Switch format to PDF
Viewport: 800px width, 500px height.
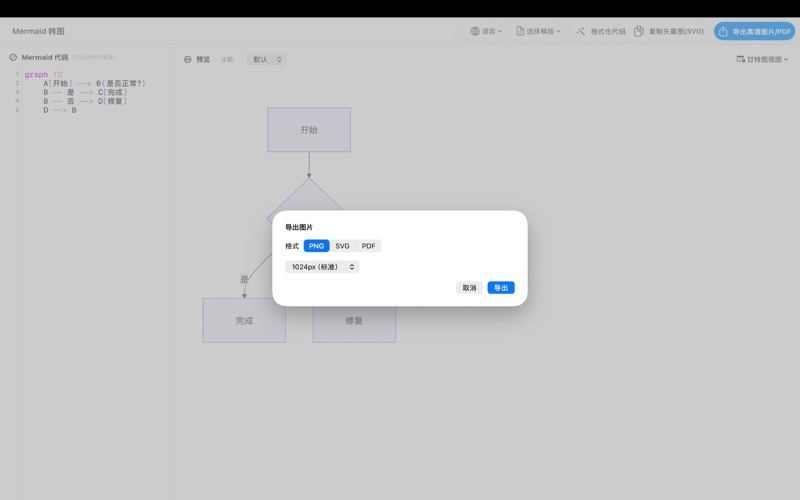tap(368, 246)
